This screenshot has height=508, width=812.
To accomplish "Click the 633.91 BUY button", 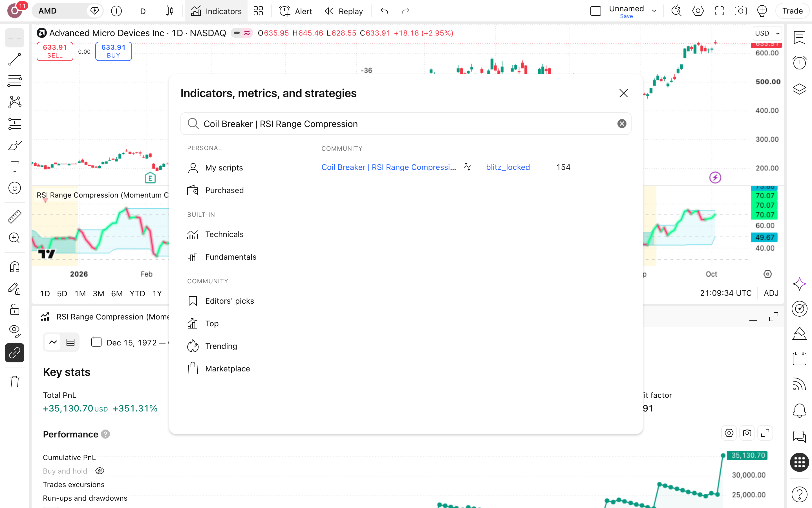I will click(x=113, y=51).
